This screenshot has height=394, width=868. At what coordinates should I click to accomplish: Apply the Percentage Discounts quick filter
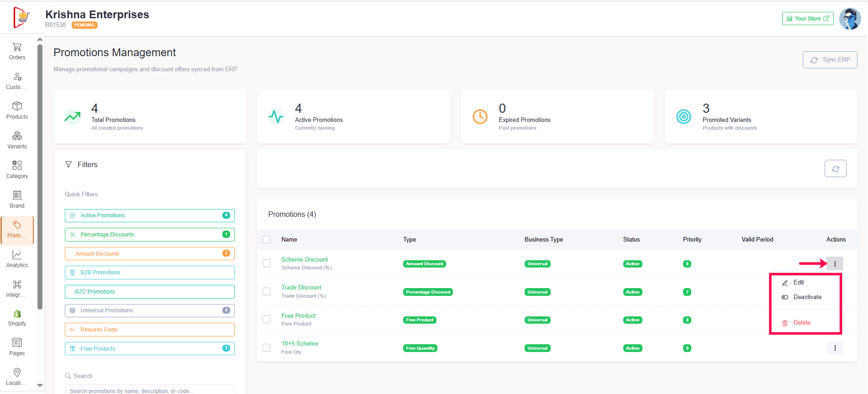[149, 235]
